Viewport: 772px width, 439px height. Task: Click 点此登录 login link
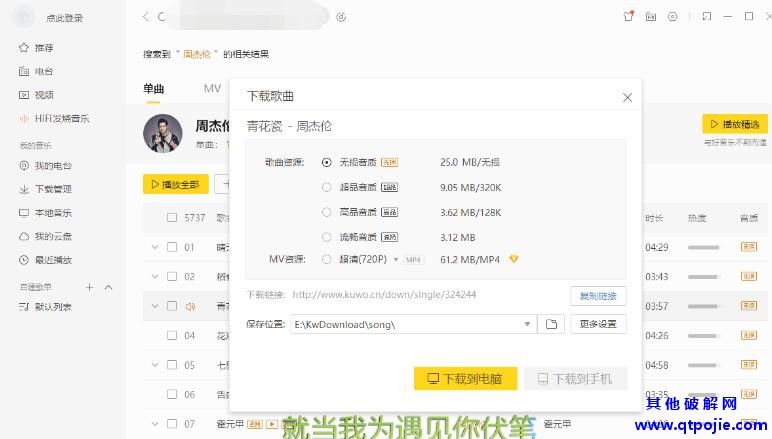pyautogui.click(x=64, y=18)
